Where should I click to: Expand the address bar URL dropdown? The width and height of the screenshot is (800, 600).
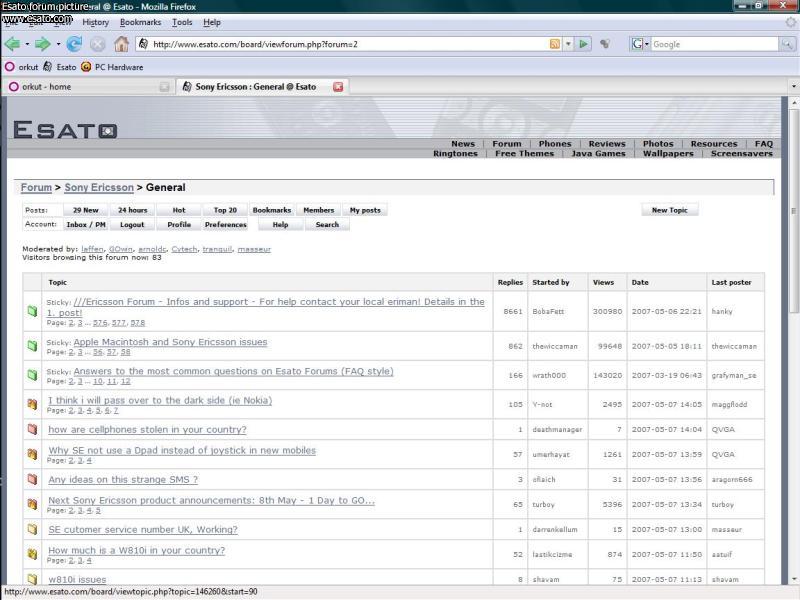coord(568,44)
